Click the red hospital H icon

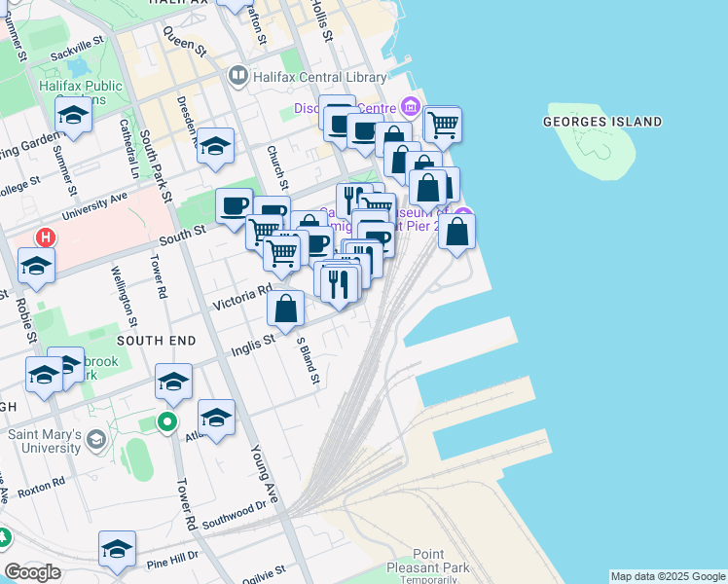[46, 237]
